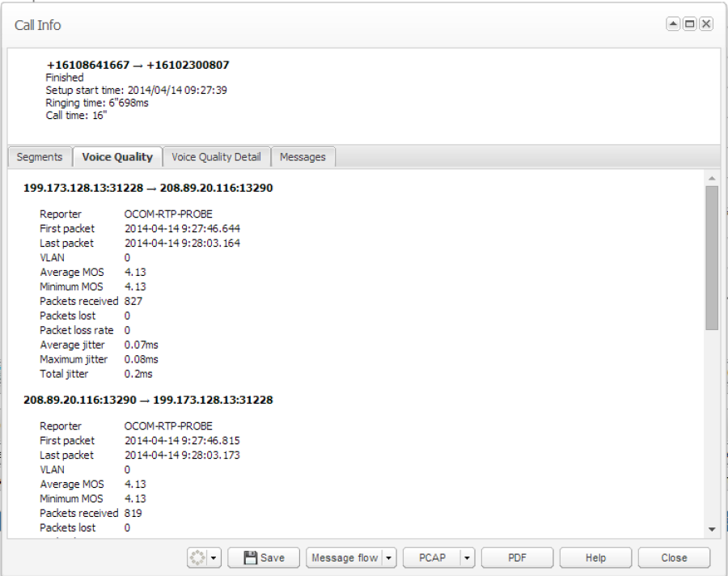Collapse the Call Info window with up-arrow icon
The height and width of the screenshot is (576, 728).
(673, 24)
